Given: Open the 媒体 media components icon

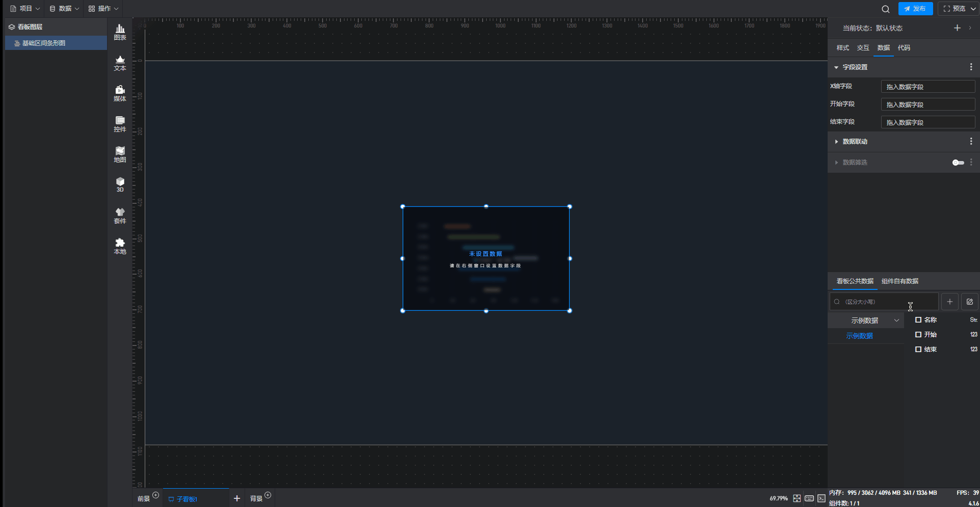Looking at the screenshot, I should click(120, 93).
